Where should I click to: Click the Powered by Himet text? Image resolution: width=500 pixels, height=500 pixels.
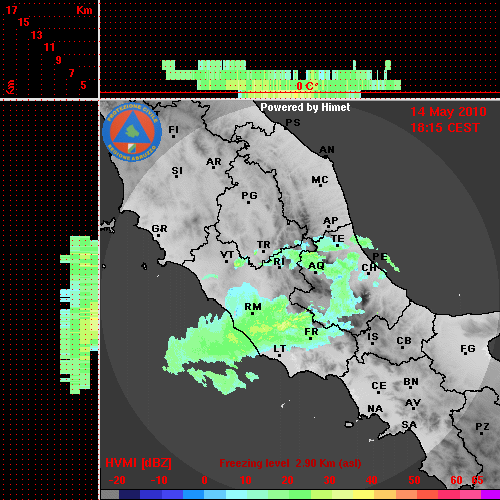tap(305, 107)
